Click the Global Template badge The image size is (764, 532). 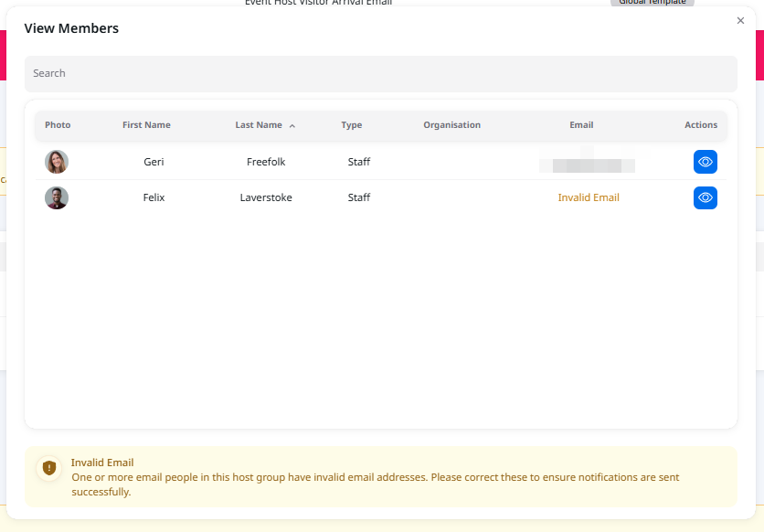click(652, 3)
